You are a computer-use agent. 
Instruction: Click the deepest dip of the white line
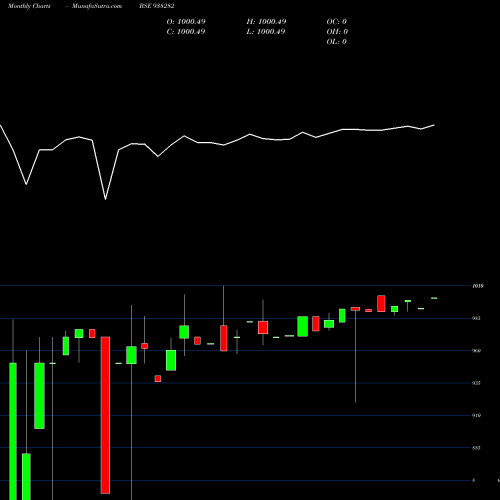click(x=106, y=199)
